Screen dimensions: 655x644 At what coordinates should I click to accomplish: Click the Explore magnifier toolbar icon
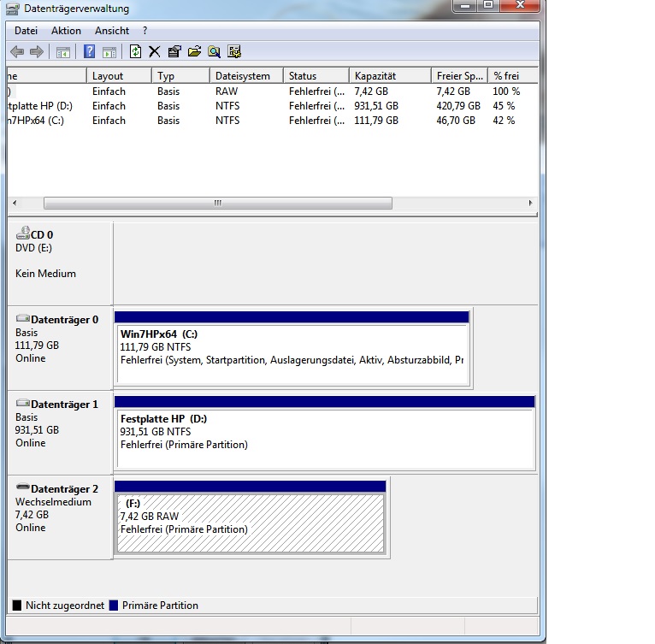(215, 51)
